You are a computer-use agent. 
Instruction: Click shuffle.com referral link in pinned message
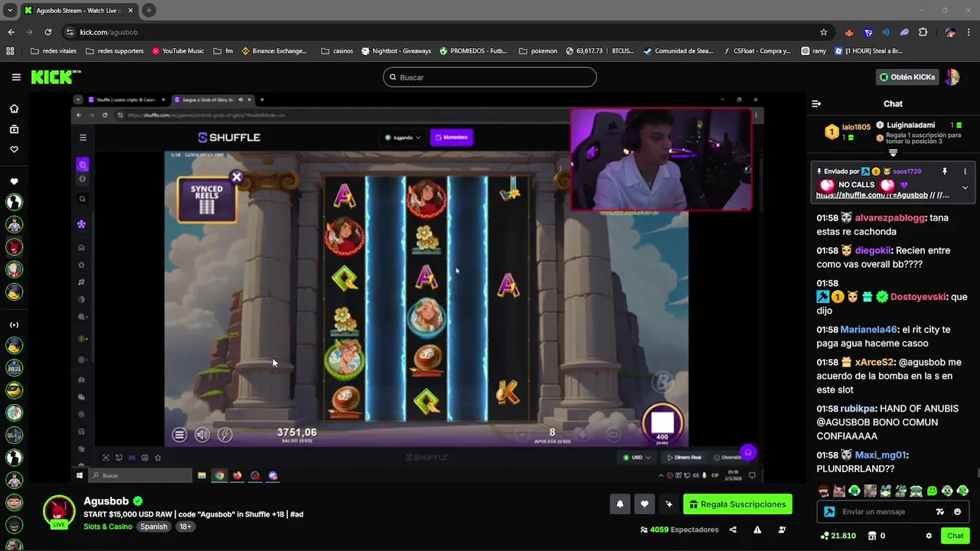pos(871,196)
